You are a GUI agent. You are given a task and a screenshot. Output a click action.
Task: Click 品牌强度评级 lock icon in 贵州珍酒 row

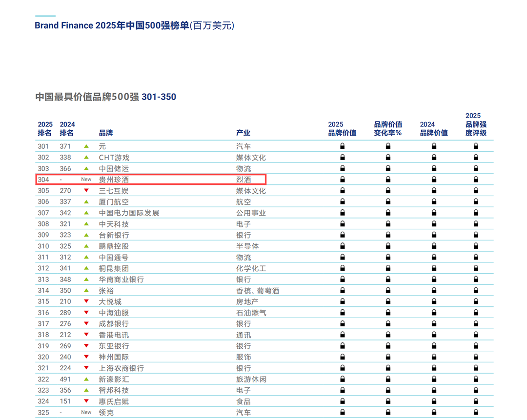(476, 180)
